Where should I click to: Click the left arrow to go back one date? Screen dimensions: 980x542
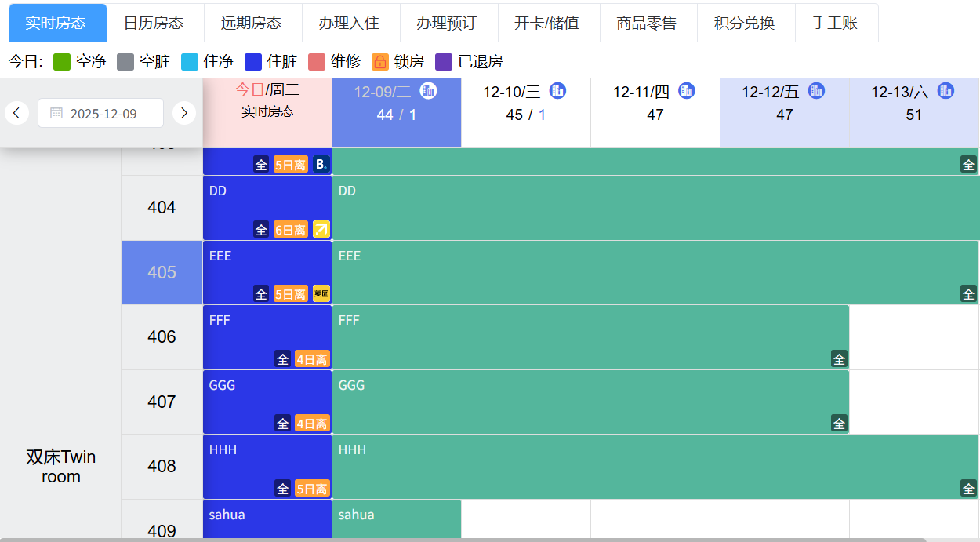(16, 113)
